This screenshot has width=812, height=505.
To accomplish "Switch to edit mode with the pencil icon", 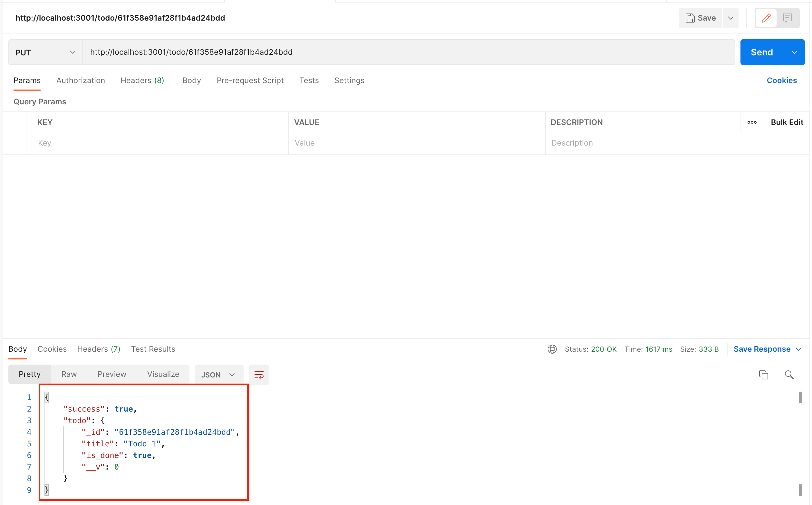I will pos(766,18).
